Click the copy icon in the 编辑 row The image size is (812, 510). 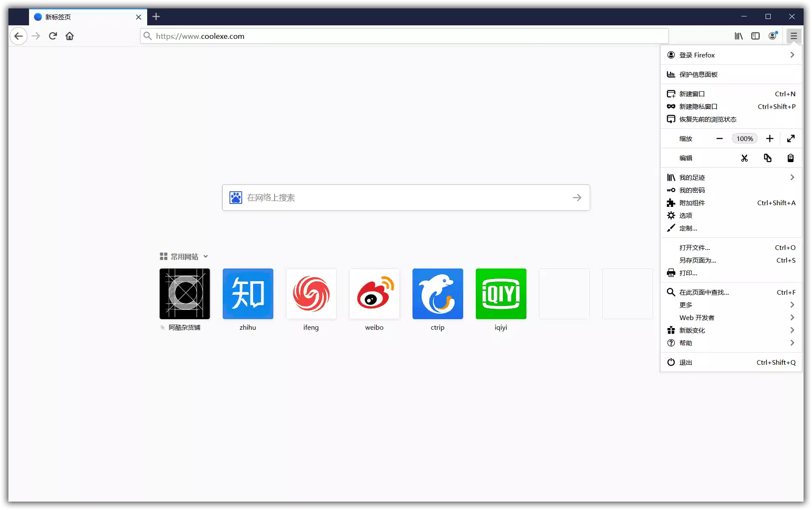pyautogui.click(x=768, y=158)
